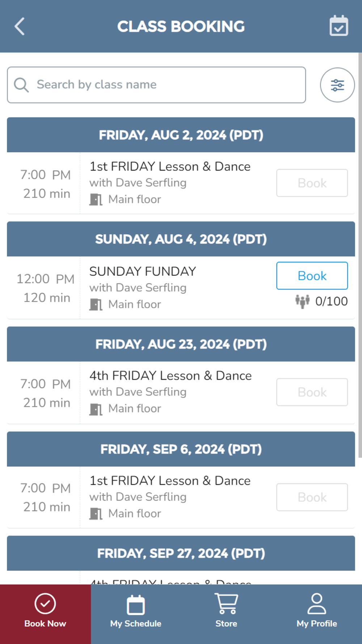Select the Friday, Aug 2, 2024 date header
Viewport: 362px width, 644px height.
click(x=181, y=135)
